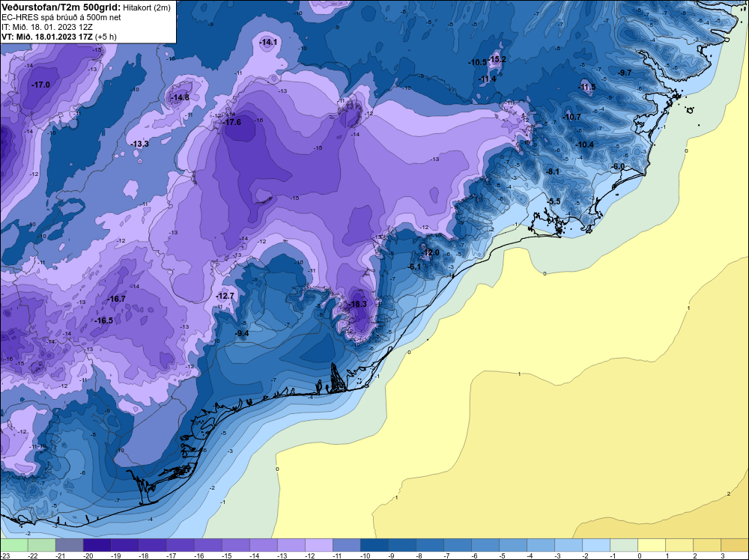Select the -17.0 temperature reading
749x560 pixels.
[40, 85]
